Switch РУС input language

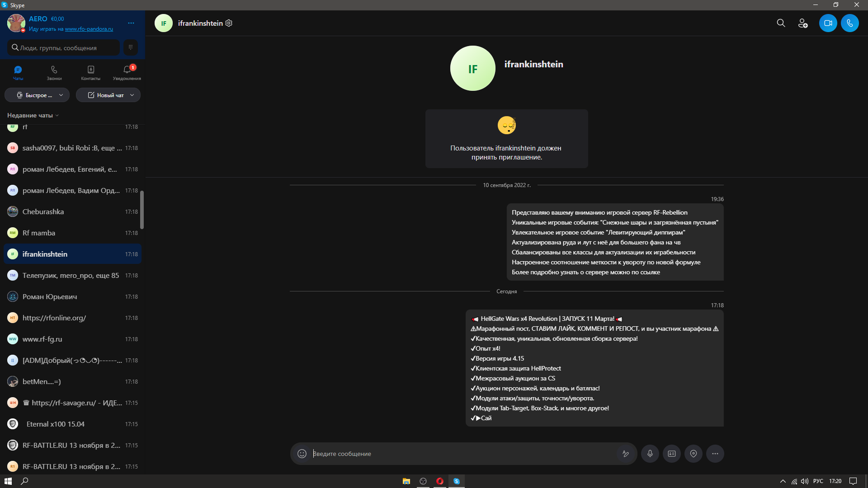point(818,481)
